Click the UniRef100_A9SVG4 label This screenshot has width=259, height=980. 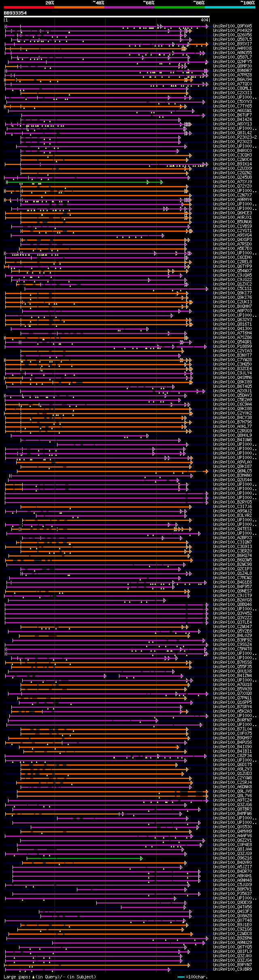(x=232, y=235)
